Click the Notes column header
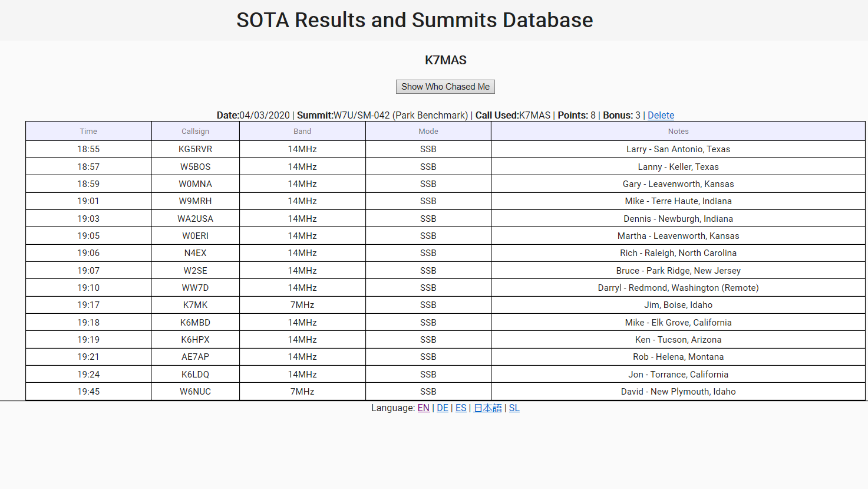 click(x=678, y=132)
